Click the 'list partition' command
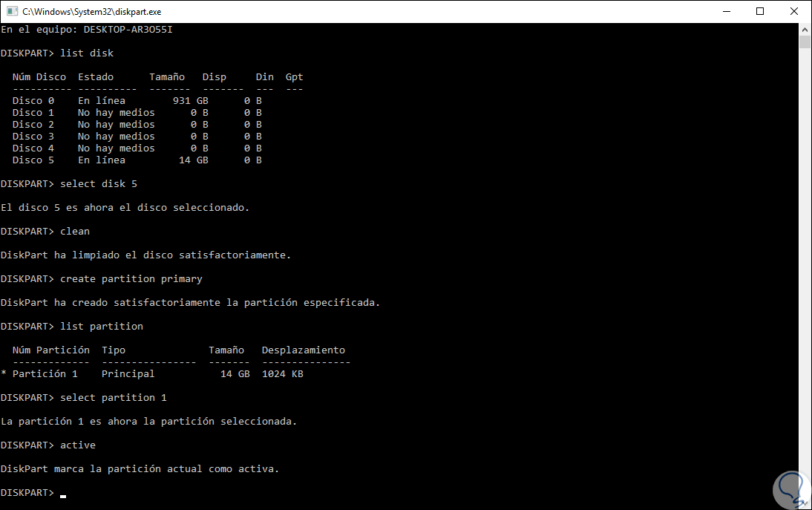The width and height of the screenshot is (812, 510). tap(102, 327)
